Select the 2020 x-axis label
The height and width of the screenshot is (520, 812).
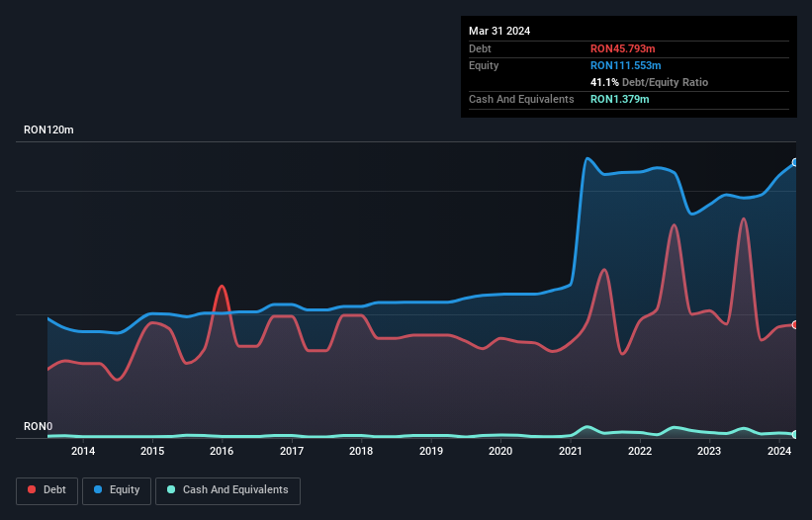tap(500, 451)
